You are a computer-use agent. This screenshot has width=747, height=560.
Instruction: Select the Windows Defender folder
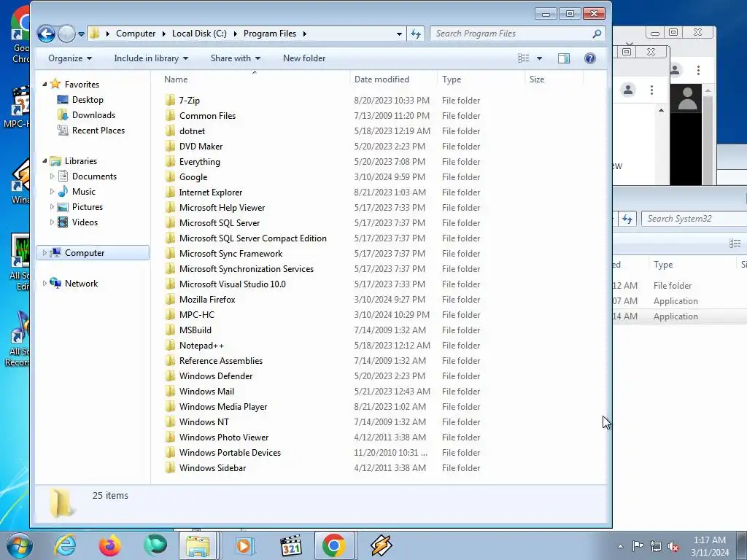(x=216, y=376)
